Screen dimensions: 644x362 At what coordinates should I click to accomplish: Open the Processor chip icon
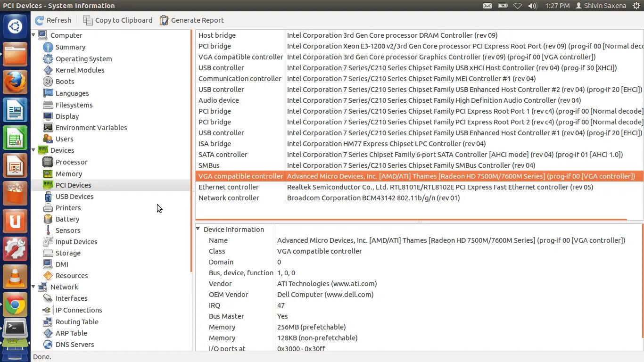(x=48, y=162)
